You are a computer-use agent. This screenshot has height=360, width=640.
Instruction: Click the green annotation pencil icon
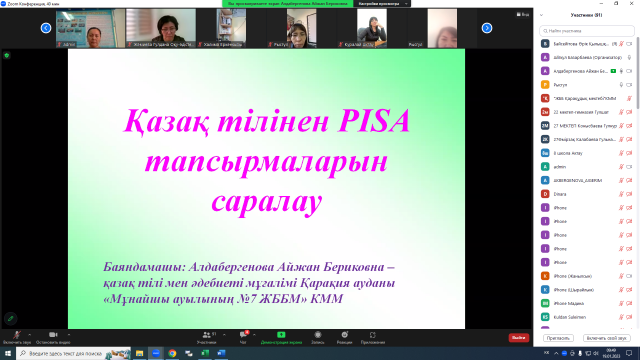point(11,318)
